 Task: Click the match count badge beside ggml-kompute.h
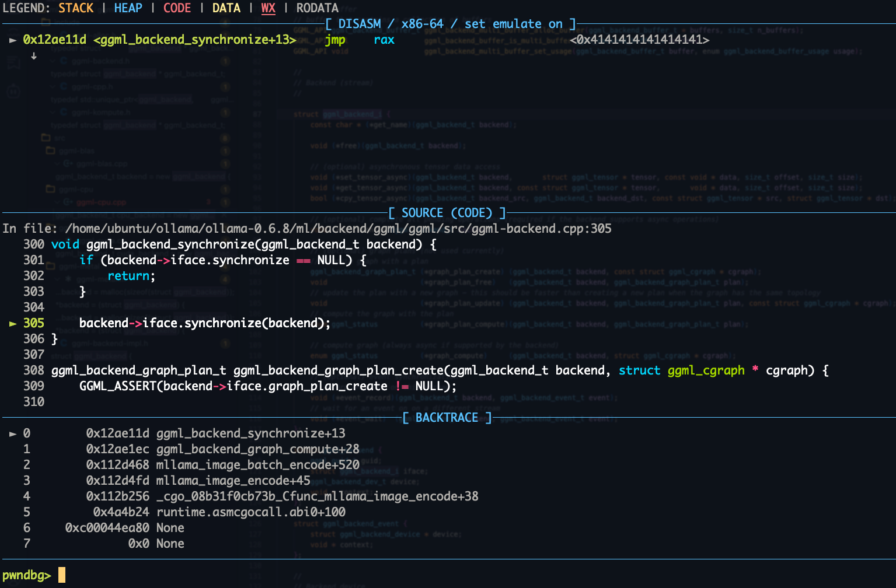(x=226, y=113)
